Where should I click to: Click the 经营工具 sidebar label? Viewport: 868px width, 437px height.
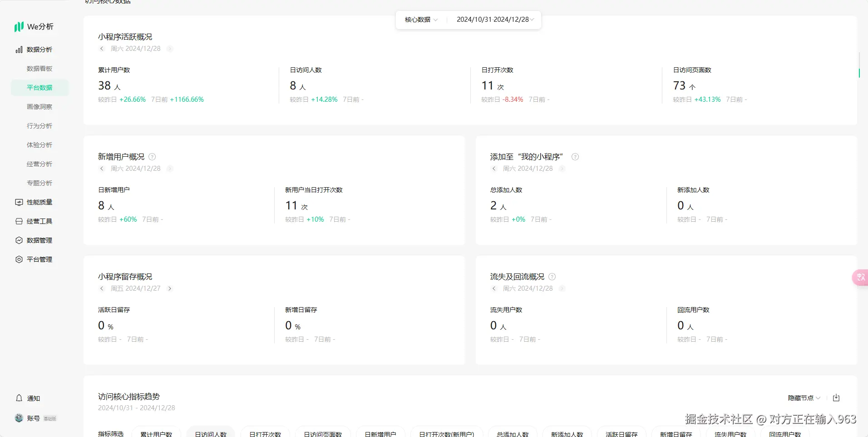pos(39,221)
